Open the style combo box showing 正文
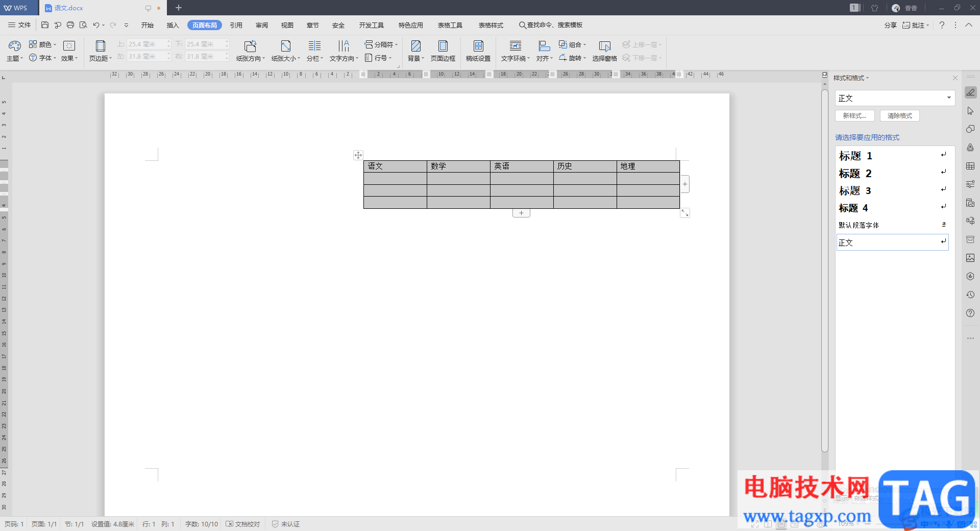Image resolution: width=980 pixels, height=531 pixels. click(895, 98)
